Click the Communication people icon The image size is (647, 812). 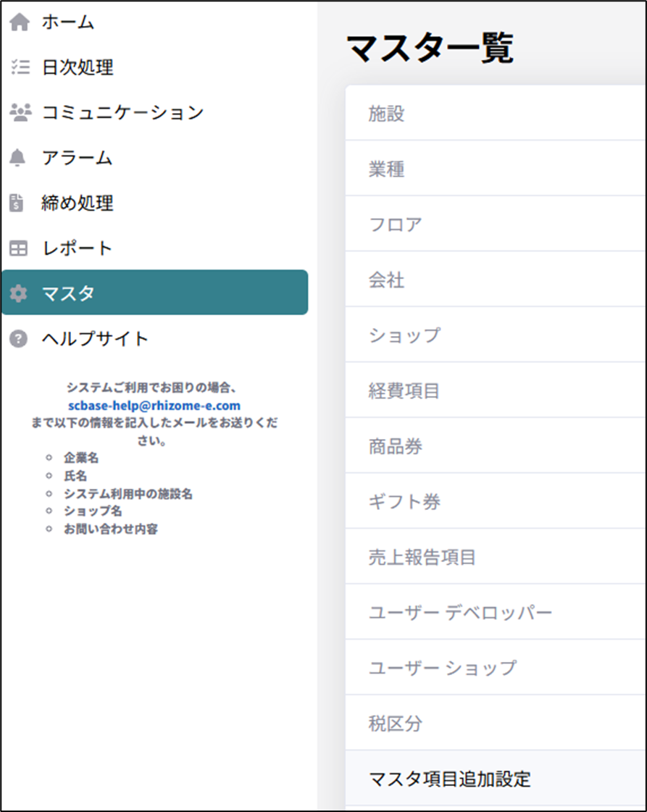click(20, 113)
